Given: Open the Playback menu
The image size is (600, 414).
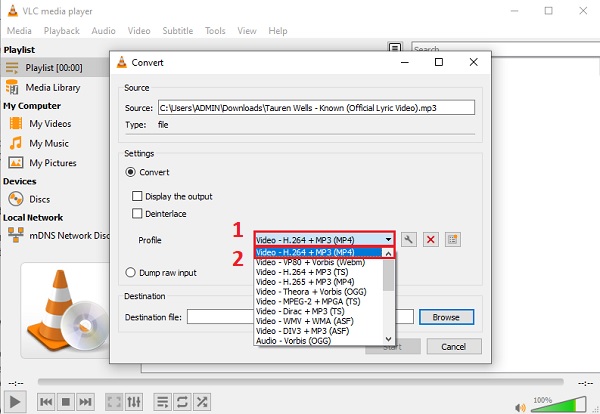Looking at the screenshot, I should pos(62,31).
